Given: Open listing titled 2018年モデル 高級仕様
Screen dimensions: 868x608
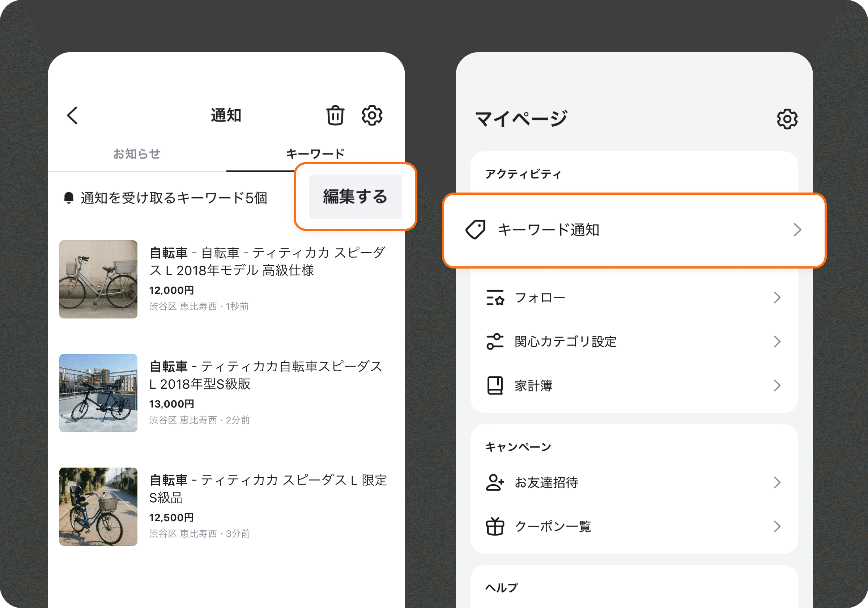Looking at the screenshot, I should [267, 261].
